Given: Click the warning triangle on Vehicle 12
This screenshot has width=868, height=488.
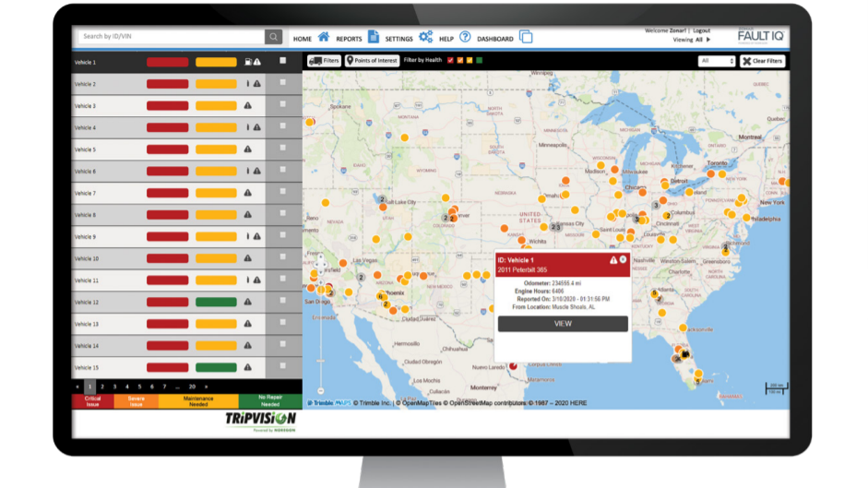Looking at the screenshot, I should point(248,303).
